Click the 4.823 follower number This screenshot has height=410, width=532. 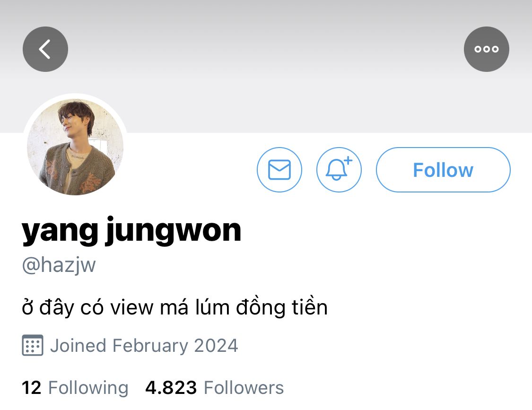pos(171,388)
